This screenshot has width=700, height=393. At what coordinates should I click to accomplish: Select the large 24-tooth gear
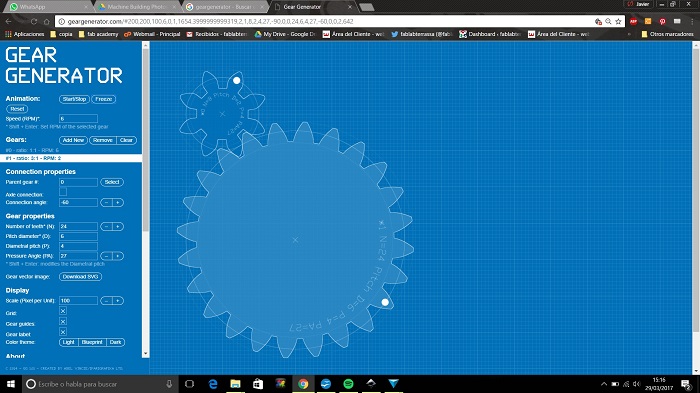(295, 240)
